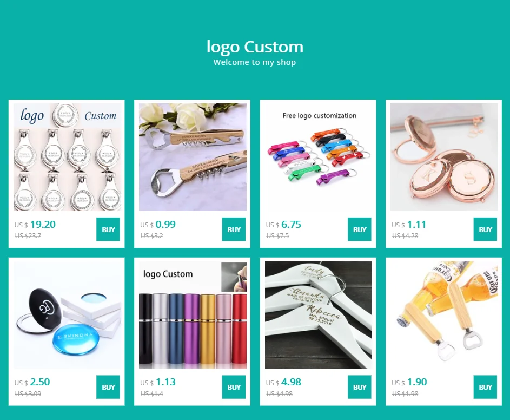This screenshot has width=510, height=420.
Task: Buy the US $1.90 wooden bottle opener
Action: tap(485, 387)
